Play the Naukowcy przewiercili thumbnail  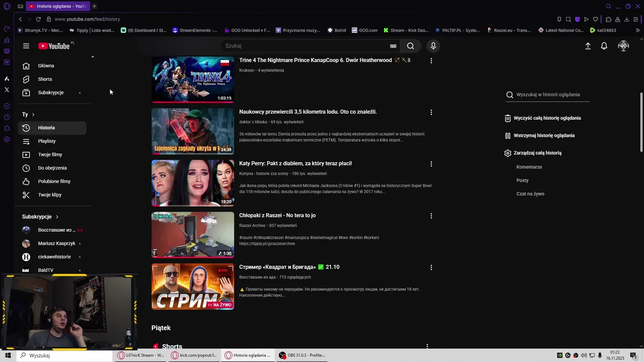click(x=193, y=131)
